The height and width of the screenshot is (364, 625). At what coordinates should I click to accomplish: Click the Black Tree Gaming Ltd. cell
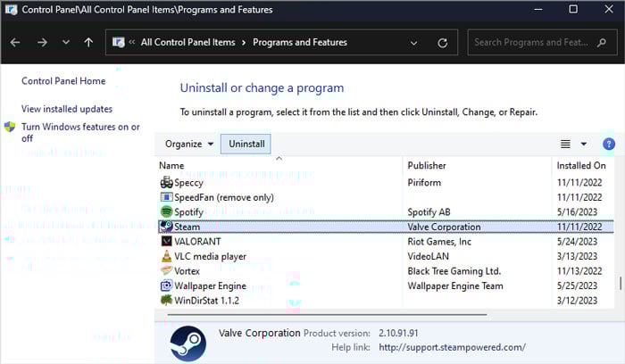coord(454,271)
